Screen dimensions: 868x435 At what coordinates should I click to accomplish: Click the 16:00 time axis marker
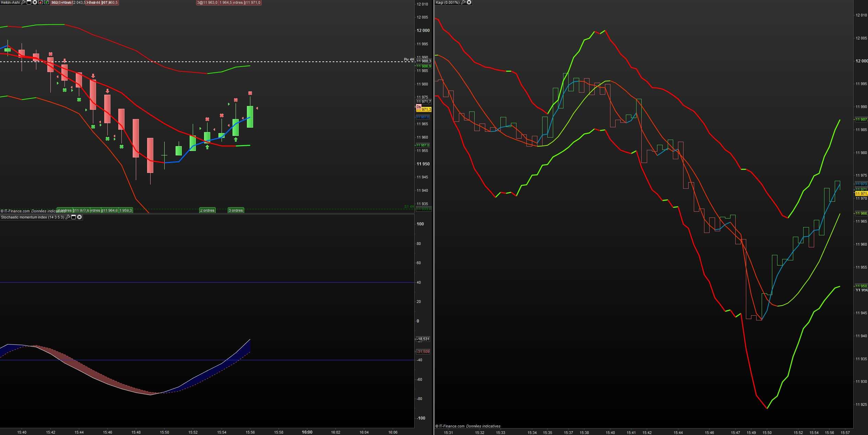(x=307, y=432)
